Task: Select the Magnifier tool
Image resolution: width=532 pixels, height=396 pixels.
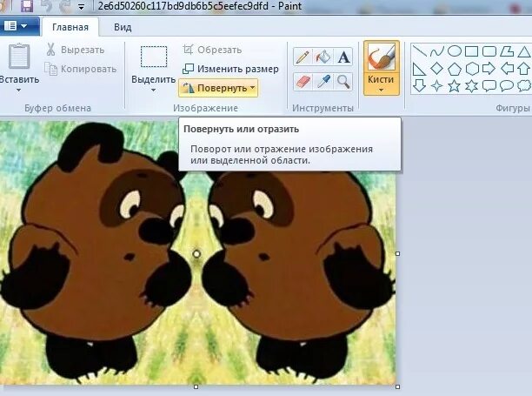Action: (x=343, y=82)
